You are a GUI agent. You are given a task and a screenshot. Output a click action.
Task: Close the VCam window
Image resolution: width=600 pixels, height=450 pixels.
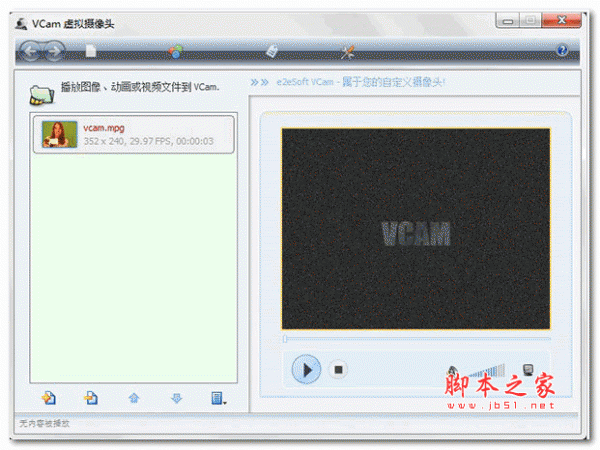click(561, 21)
